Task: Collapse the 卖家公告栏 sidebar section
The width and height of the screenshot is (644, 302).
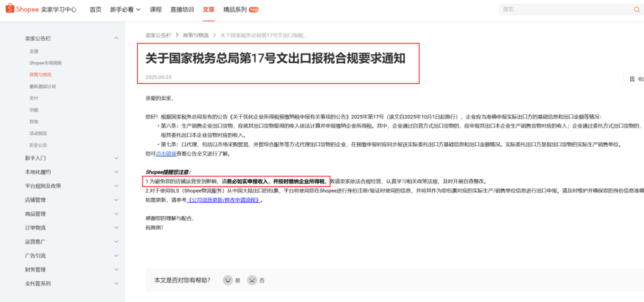Action: pyautogui.click(x=116, y=39)
